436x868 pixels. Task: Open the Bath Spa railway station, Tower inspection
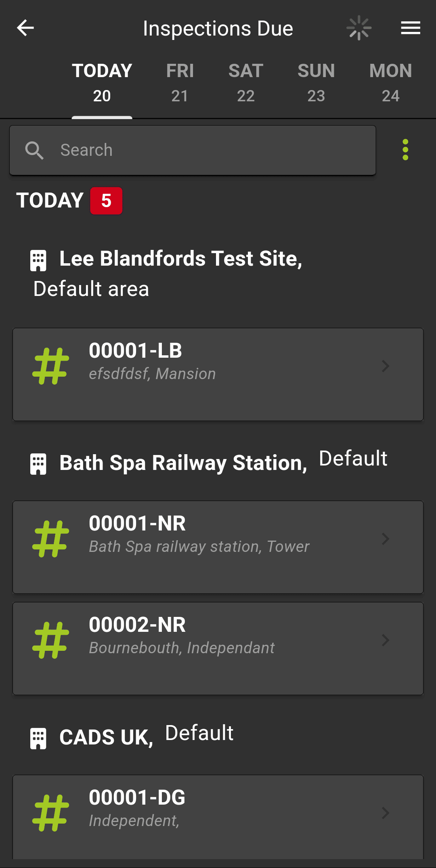click(218, 547)
